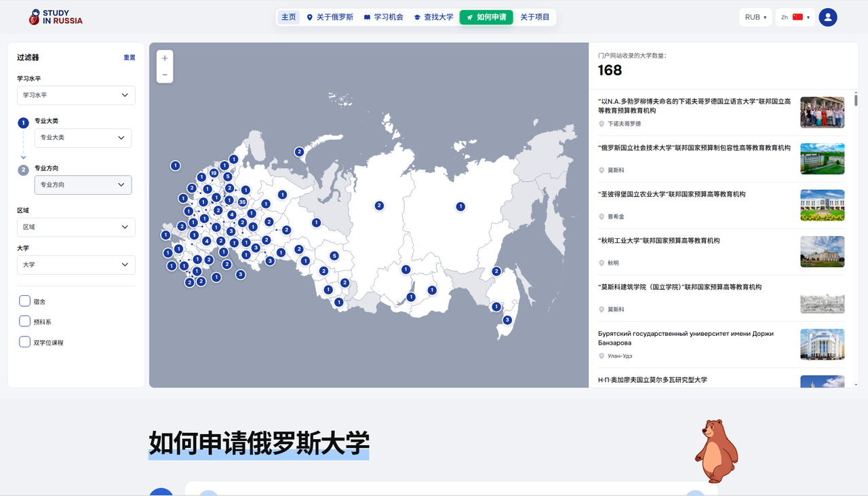
Task: Open the 莫斯科建筑学院 listing title
Action: (679, 287)
